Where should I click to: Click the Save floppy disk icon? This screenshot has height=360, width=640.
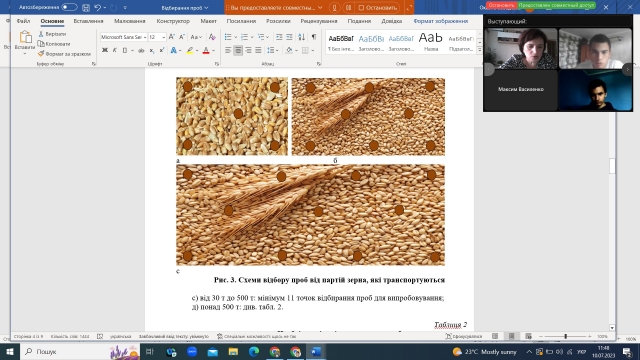click(x=86, y=7)
